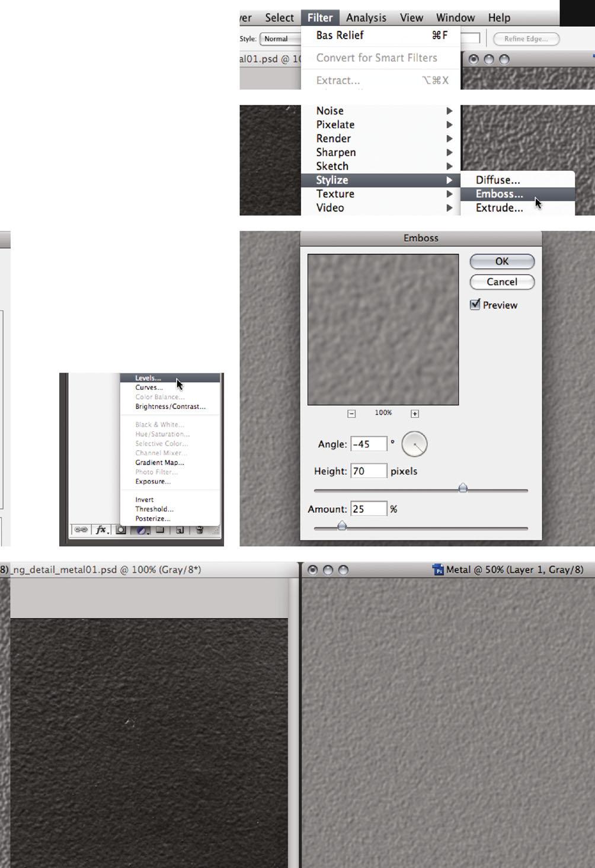Select Extrude in Stylize submenu
This screenshot has height=868, width=595.
[x=517, y=208]
